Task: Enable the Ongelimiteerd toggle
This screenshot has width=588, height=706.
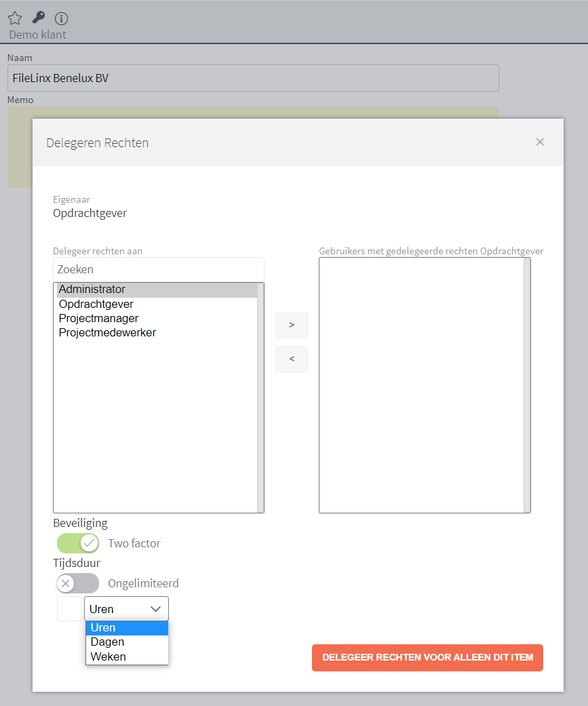Action: [78, 583]
